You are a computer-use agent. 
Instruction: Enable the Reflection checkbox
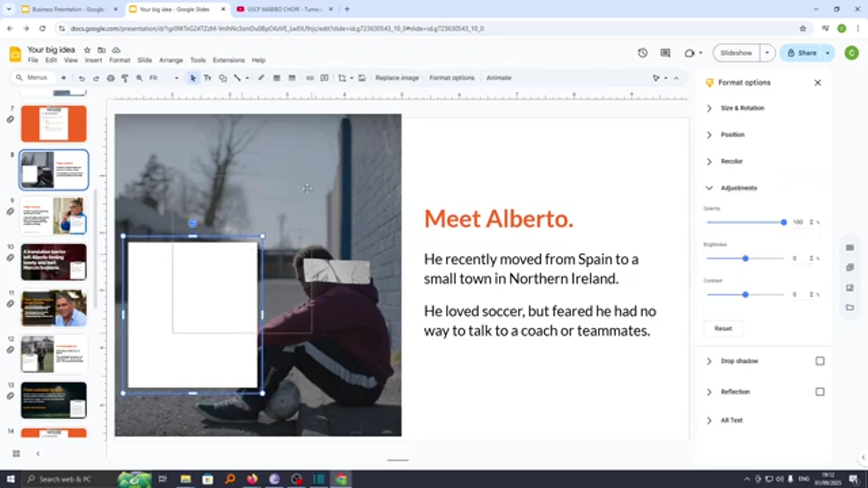coord(821,392)
